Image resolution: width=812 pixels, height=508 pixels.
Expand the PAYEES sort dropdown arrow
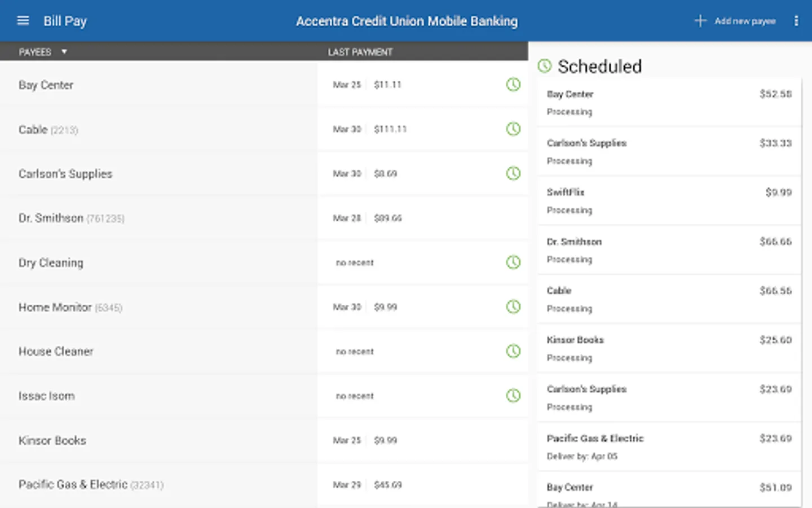pyautogui.click(x=64, y=52)
